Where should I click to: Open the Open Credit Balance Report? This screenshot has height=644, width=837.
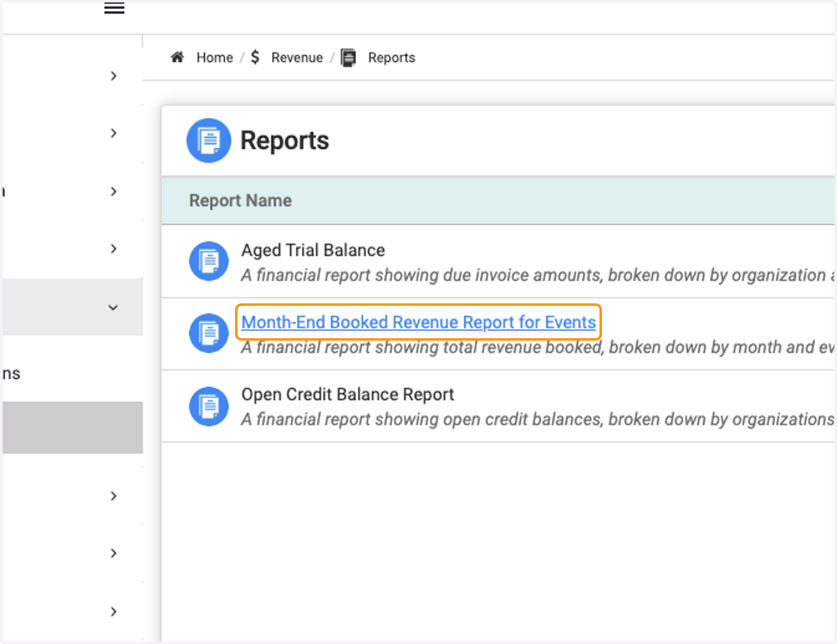point(348,394)
